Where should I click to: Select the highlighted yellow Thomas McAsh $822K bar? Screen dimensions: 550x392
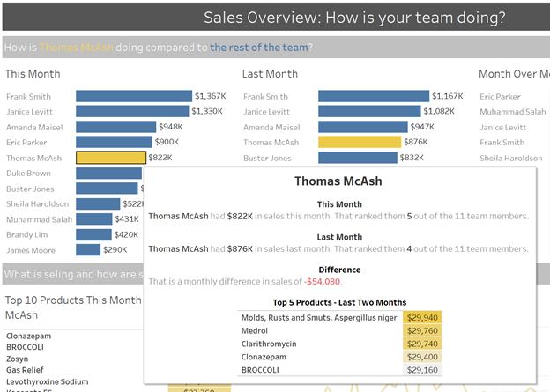tap(111, 158)
